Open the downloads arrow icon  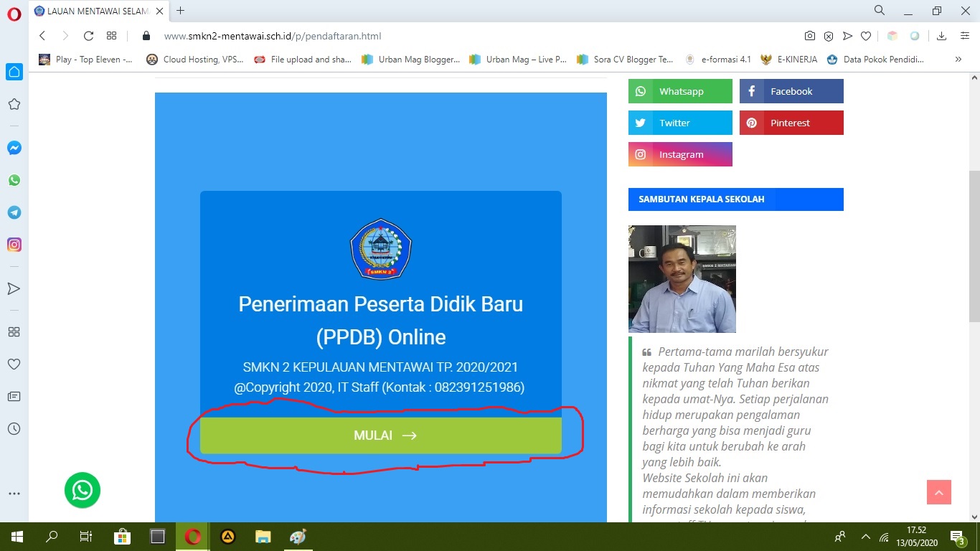tap(942, 36)
